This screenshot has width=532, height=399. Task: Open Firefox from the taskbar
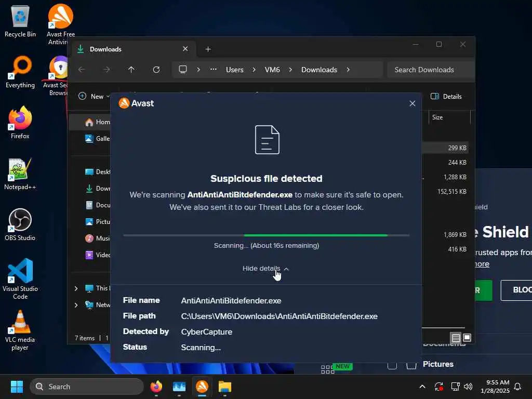point(156,387)
